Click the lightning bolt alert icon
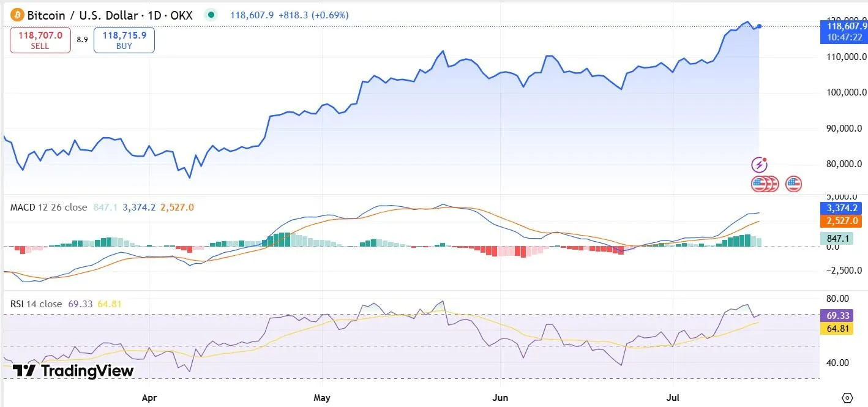The width and height of the screenshot is (868, 407). tap(759, 164)
